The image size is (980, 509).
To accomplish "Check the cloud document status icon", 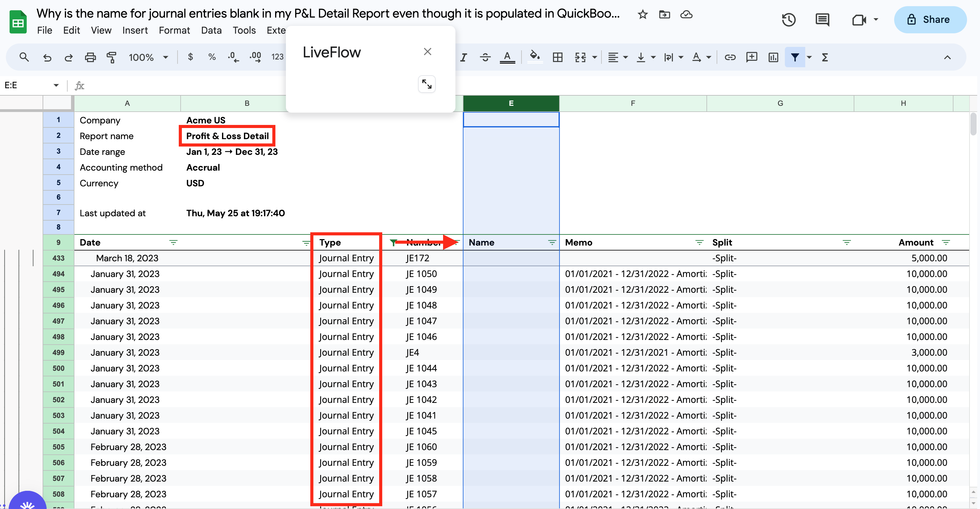I will [686, 14].
